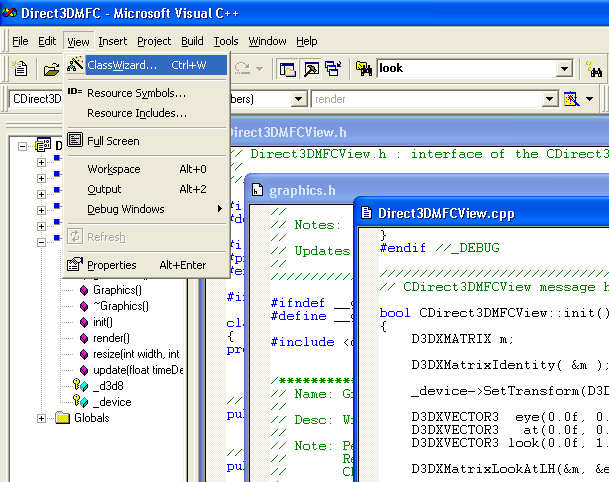
Task: Toggle the Output window toolbar icon
Action: click(x=311, y=69)
